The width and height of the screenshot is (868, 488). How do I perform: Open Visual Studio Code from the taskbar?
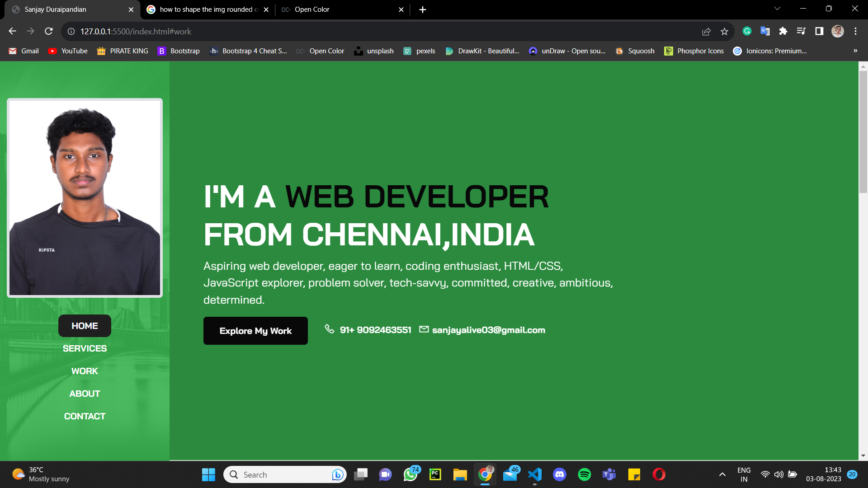coord(535,474)
